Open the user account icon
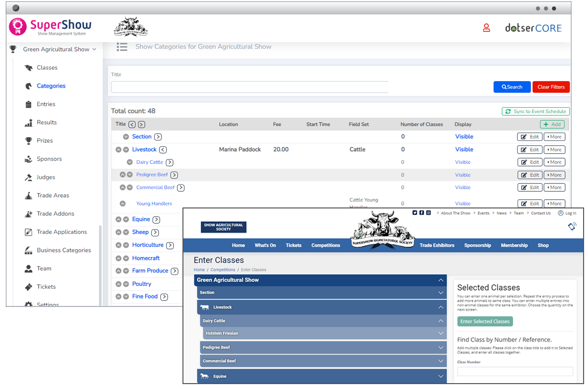Screen dimensions: 588x389 coord(486,28)
